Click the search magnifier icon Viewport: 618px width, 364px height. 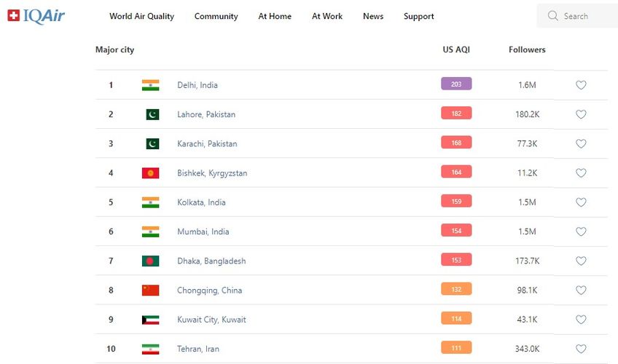tap(553, 16)
